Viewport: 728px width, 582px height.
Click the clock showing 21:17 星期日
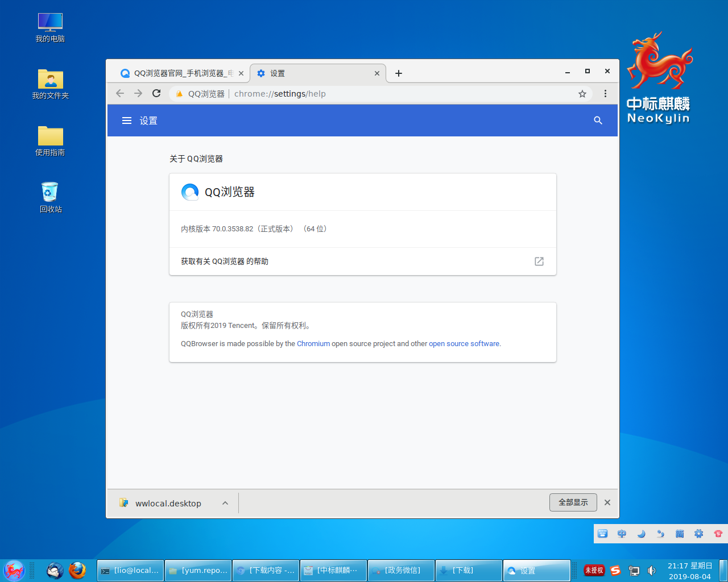[690, 571]
